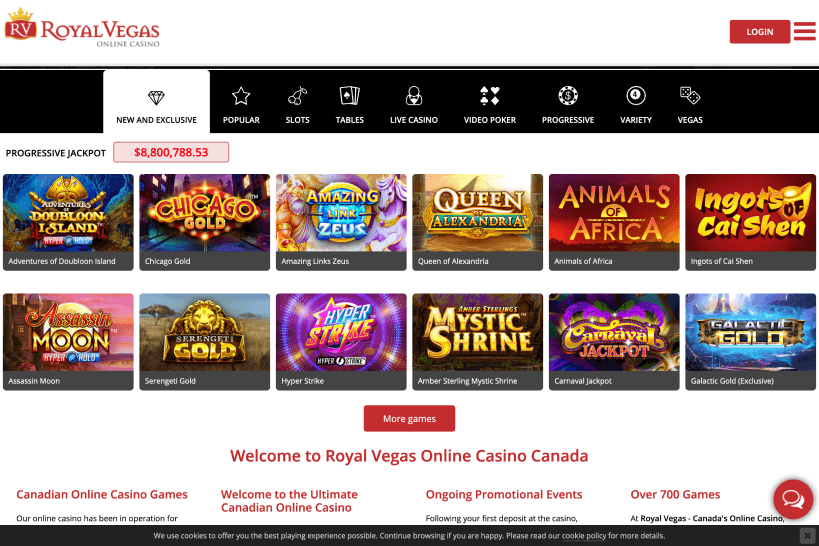Viewport: 819px width, 546px height.
Task: Expand the red hamburger menu
Action: [805, 31]
